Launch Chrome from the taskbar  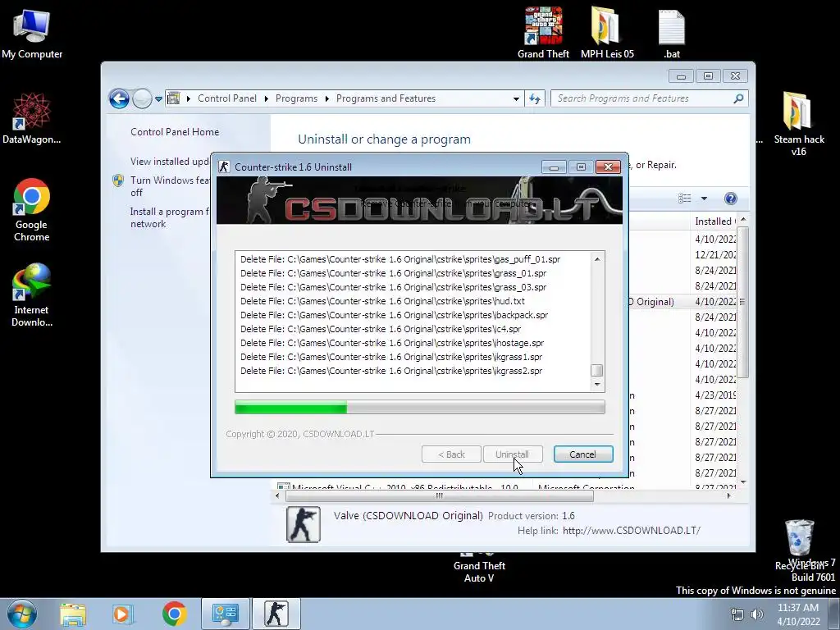tap(174, 614)
